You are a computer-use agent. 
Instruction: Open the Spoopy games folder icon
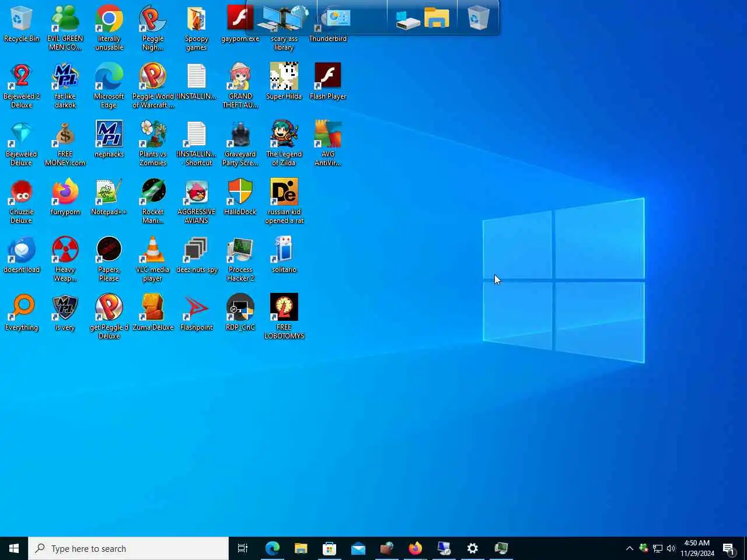(197, 27)
